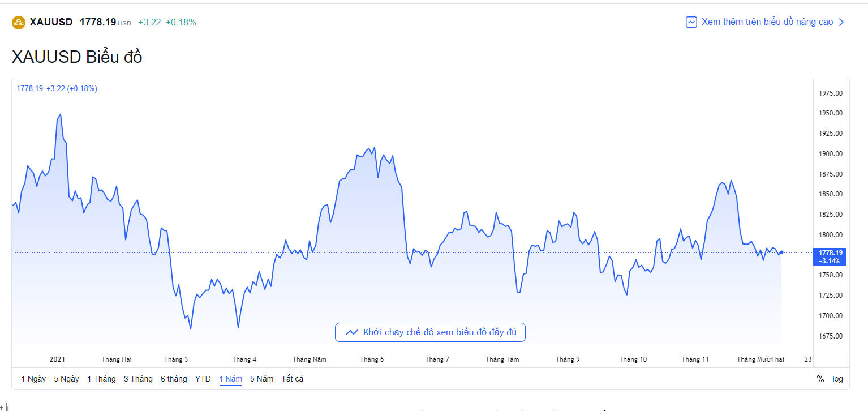Show Tất cả time range
868x411 pixels.
293,379
